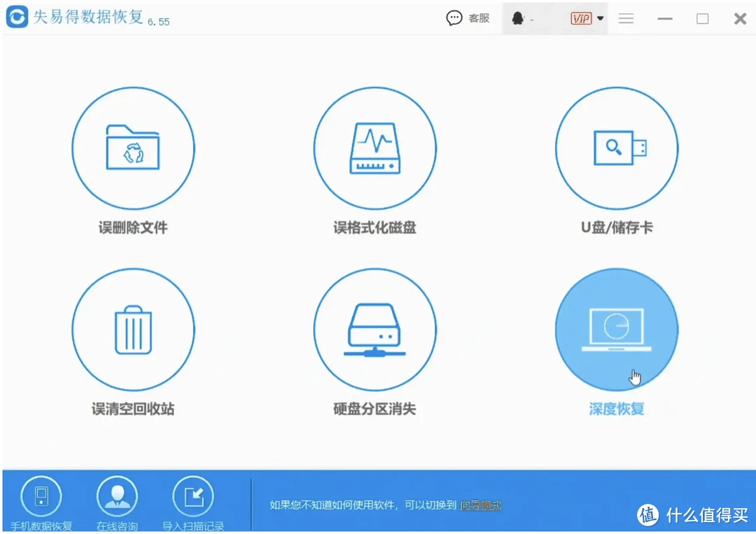Click the app logo in title bar
756x534 pixels.
[x=17, y=17]
